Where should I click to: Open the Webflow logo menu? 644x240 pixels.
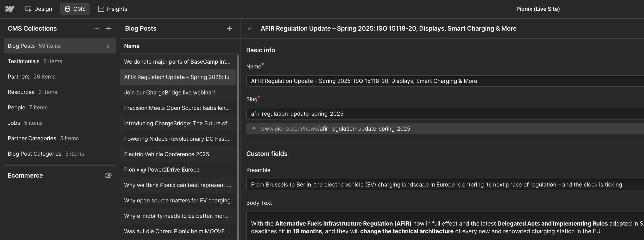(x=10, y=9)
